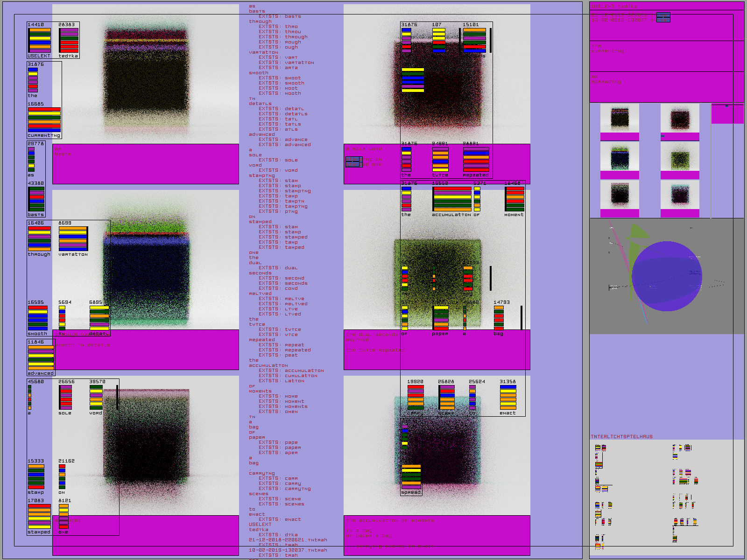The width and height of the screenshot is (747, 560).
Task: Select the tedika color bar glyph
Action: [x=69, y=40]
